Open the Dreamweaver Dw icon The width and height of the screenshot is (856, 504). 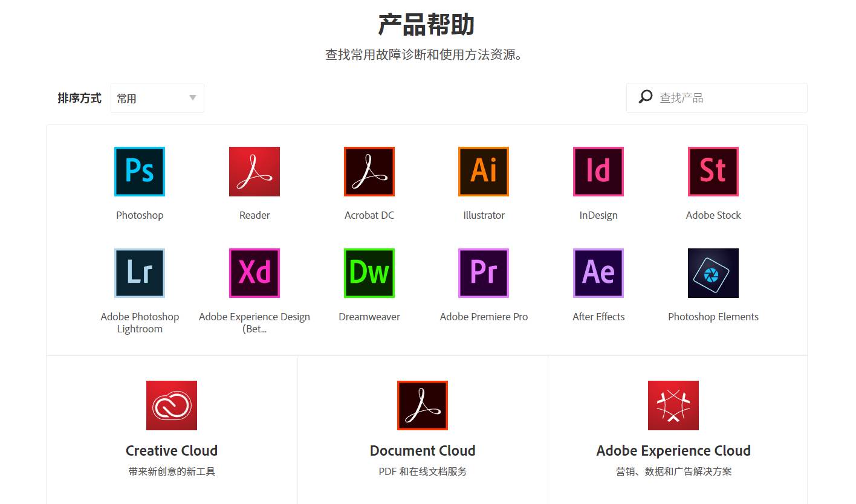pyautogui.click(x=369, y=273)
